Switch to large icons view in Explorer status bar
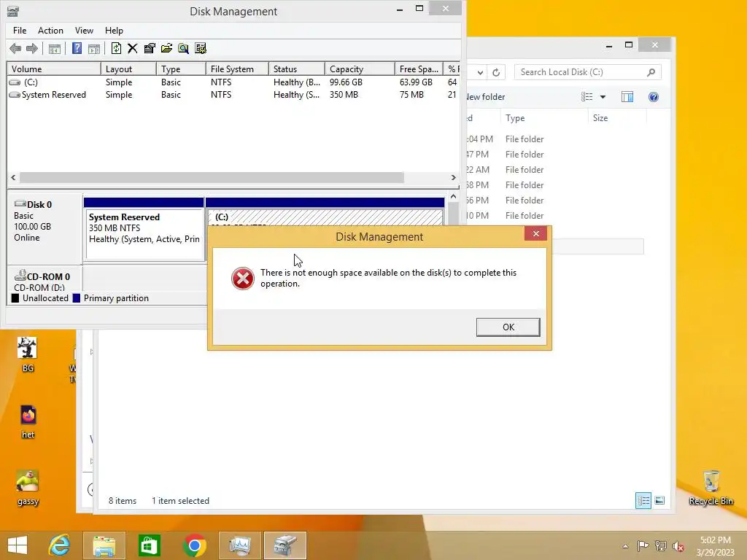 tap(659, 500)
